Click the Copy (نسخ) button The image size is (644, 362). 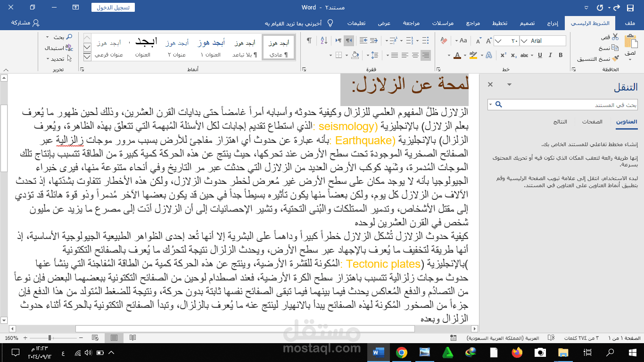tap(609, 48)
